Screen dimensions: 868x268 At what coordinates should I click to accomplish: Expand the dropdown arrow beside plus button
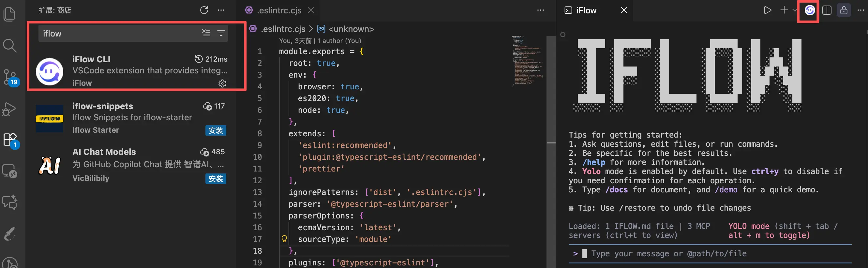click(795, 10)
